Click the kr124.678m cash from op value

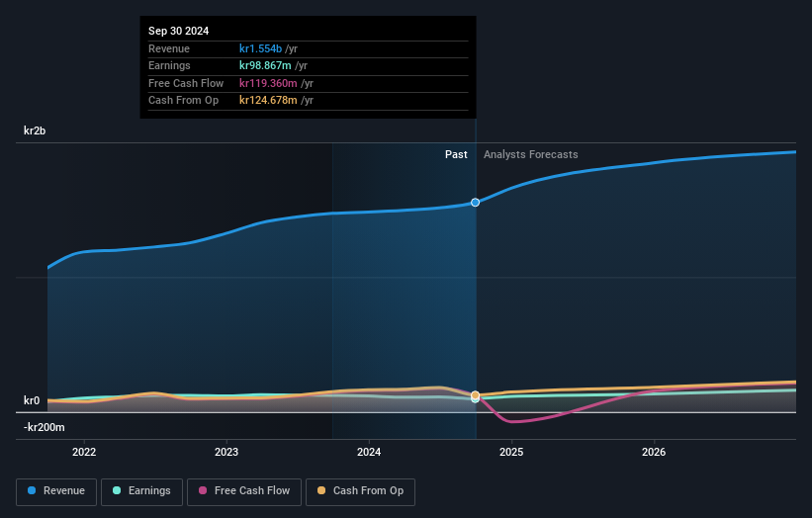[268, 100]
